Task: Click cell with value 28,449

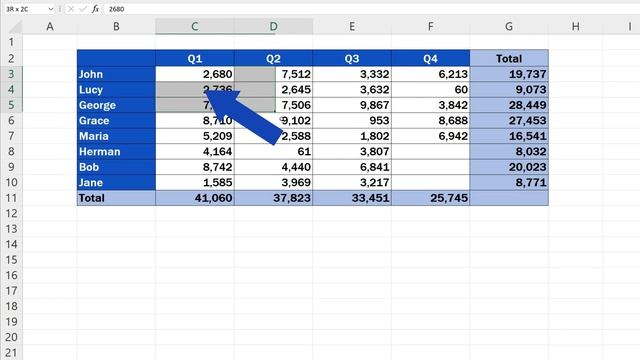Action: 509,105
